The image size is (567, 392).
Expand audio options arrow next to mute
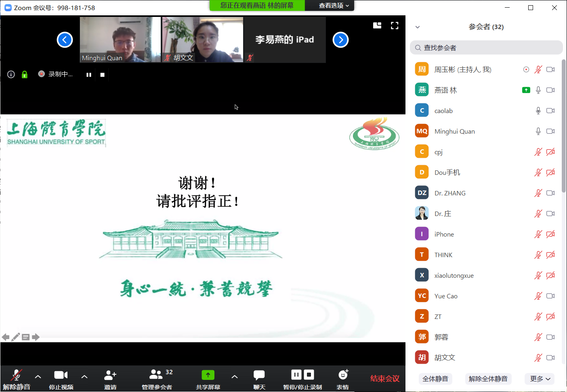click(x=38, y=377)
